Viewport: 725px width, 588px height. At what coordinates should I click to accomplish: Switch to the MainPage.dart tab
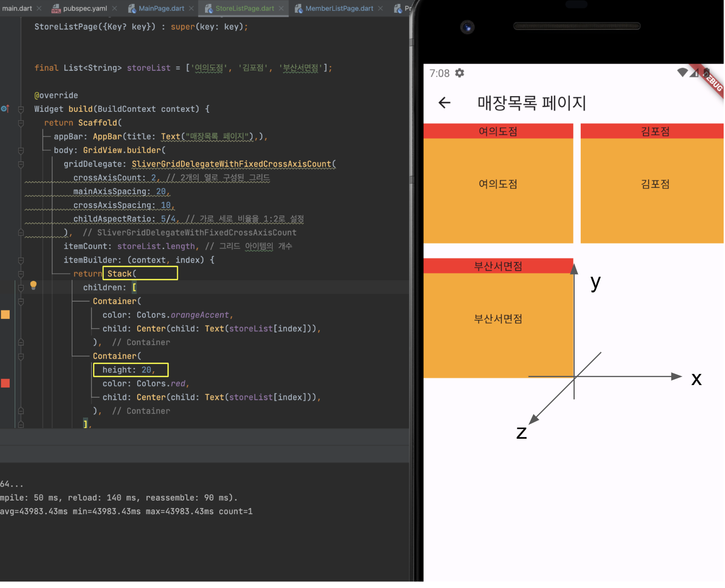[x=161, y=8]
